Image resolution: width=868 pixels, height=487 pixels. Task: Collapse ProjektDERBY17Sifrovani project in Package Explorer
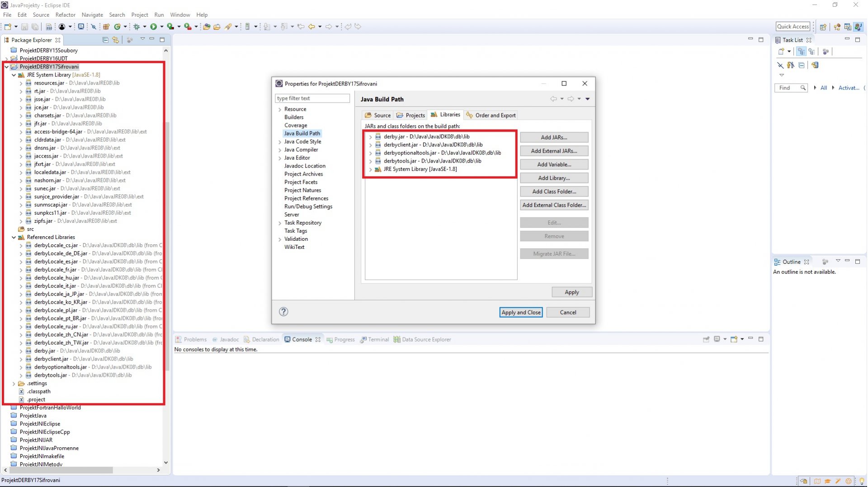click(6, 67)
